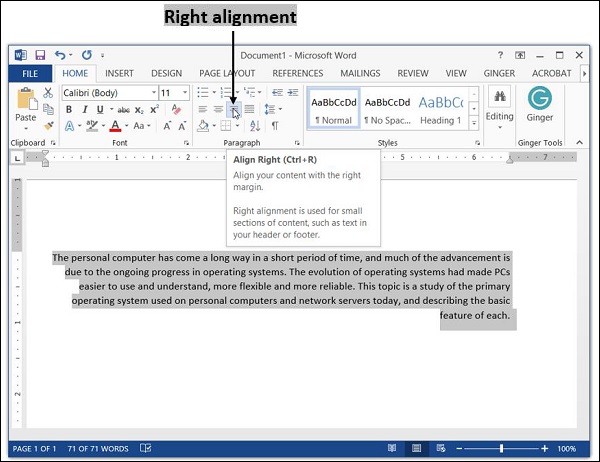Select the Format Painter brush
This screenshot has width=600, height=462.
pos(49,126)
